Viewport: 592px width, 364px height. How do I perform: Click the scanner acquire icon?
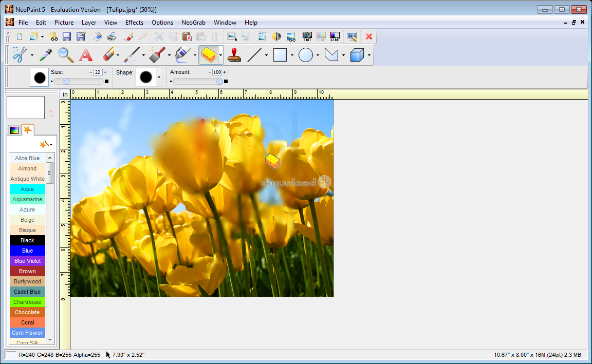tap(98, 36)
